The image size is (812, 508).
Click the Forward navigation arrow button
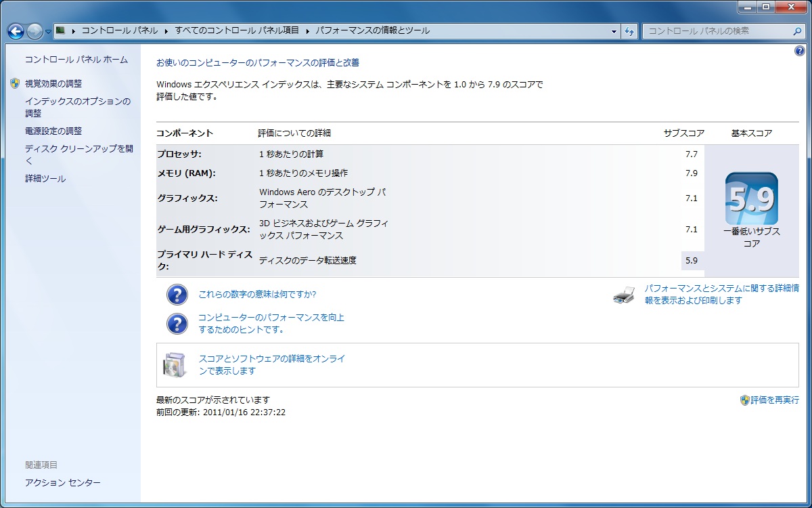pyautogui.click(x=35, y=31)
